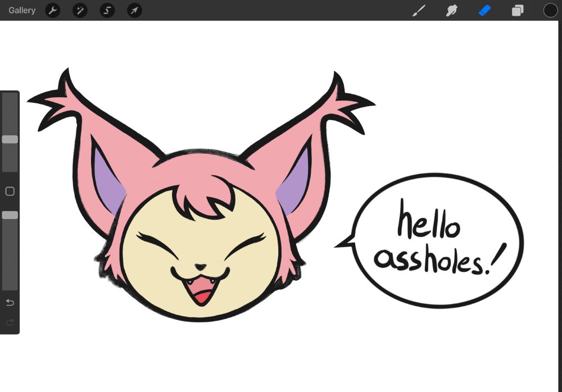Redo the last undone action

click(x=10, y=322)
